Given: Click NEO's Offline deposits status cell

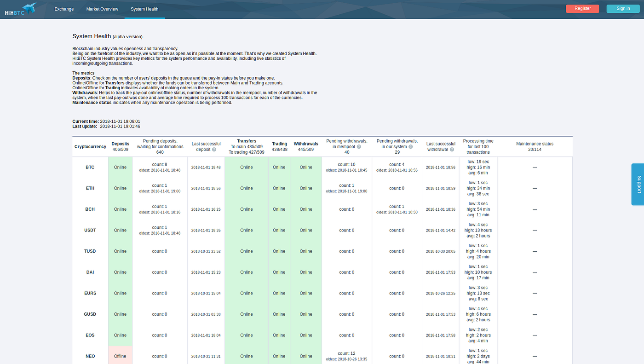Looking at the screenshot, I should click(x=121, y=355).
